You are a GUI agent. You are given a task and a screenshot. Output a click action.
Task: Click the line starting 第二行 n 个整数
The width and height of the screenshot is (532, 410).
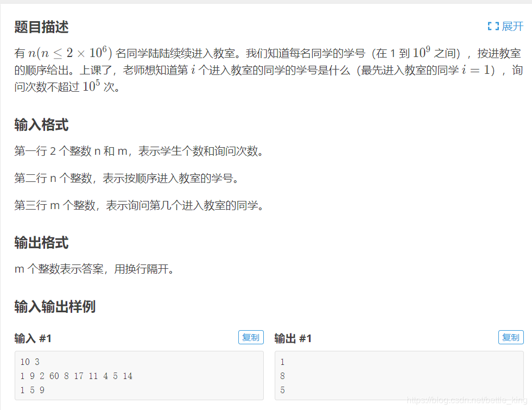click(x=126, y=178)
